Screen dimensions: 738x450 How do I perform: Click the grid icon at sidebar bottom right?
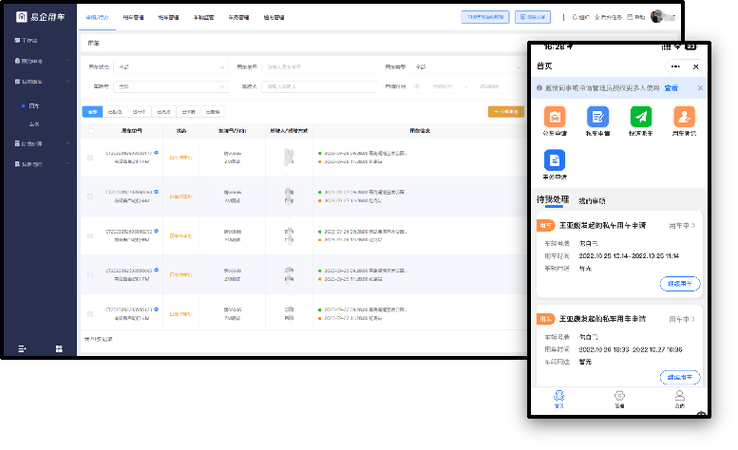coord(59,349)
